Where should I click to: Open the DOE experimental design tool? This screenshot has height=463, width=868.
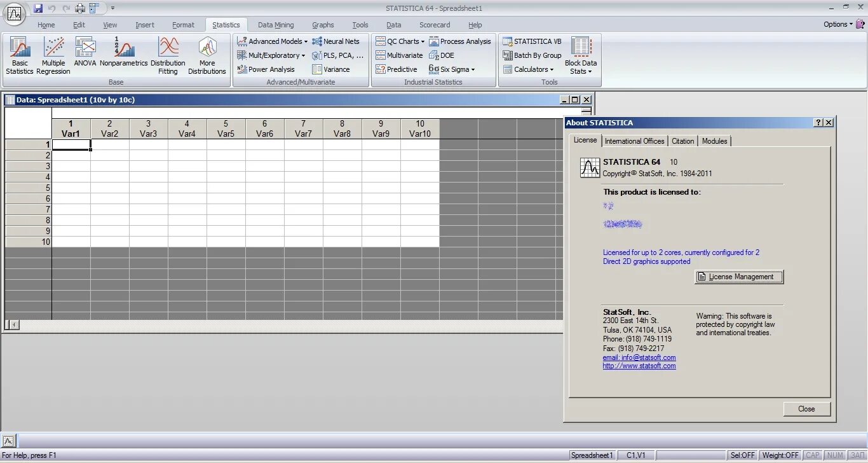pyautogui.click(x=442, y=55)
